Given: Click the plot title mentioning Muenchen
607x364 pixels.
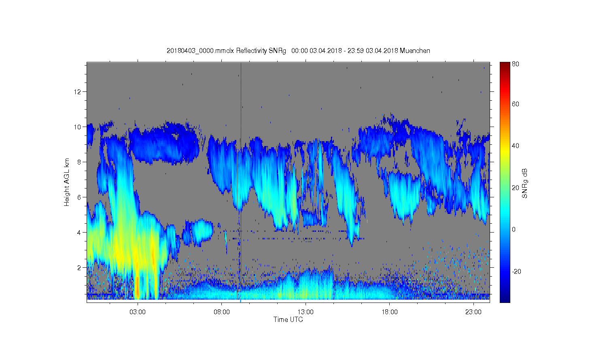Looking at the screenshot, I should [298, 51].
